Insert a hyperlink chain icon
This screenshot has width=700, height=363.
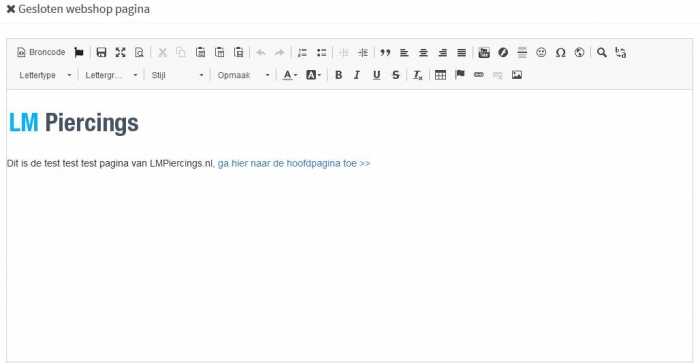[x=479, y=75]
